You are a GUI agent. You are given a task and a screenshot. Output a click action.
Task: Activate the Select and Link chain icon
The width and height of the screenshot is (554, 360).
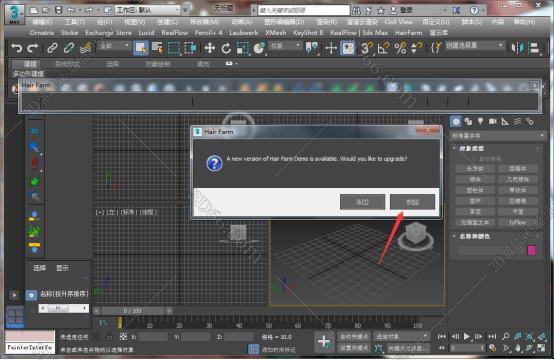(52, 48)
